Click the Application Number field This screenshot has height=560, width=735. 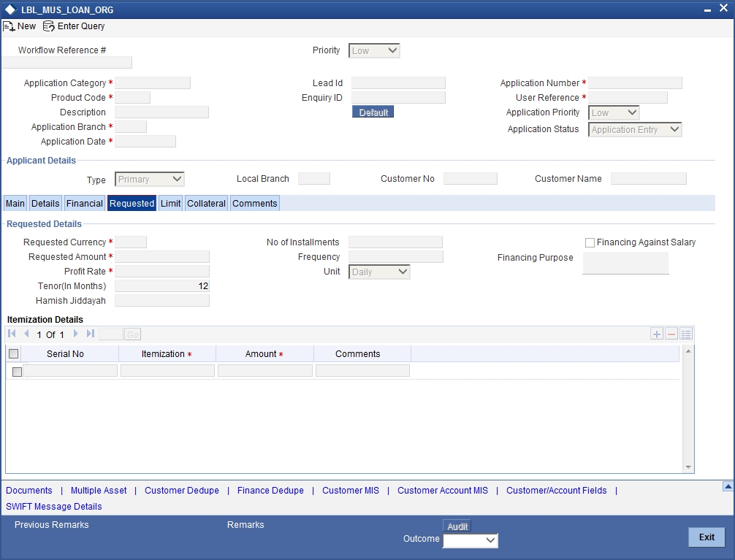click(635, 83)
